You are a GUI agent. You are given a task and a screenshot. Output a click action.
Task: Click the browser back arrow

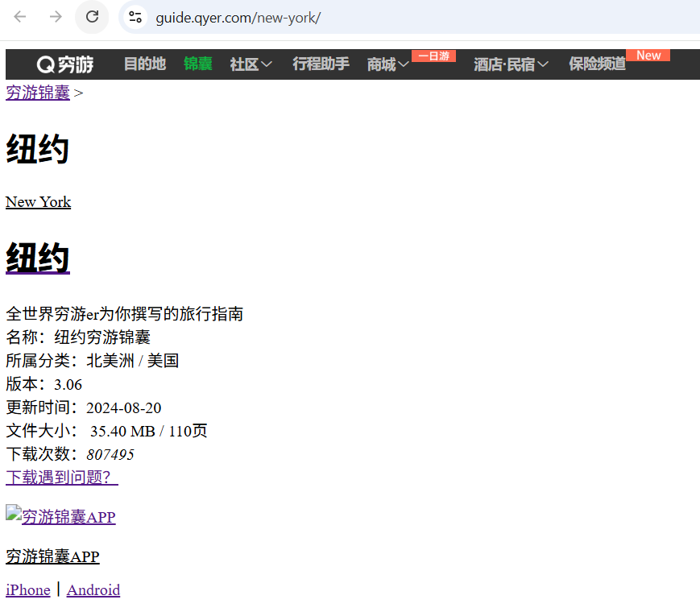[x=20, y=17]
